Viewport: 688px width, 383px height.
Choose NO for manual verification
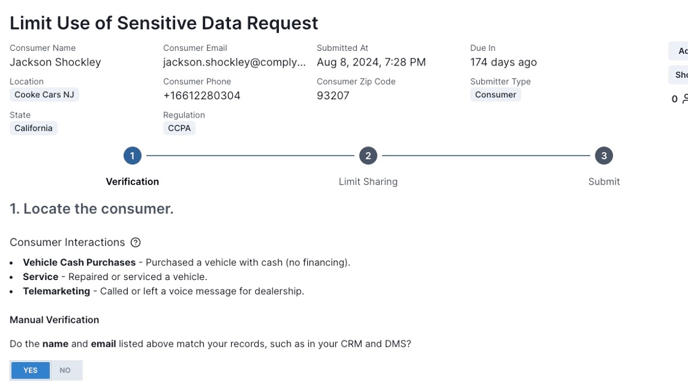point(65,370)
